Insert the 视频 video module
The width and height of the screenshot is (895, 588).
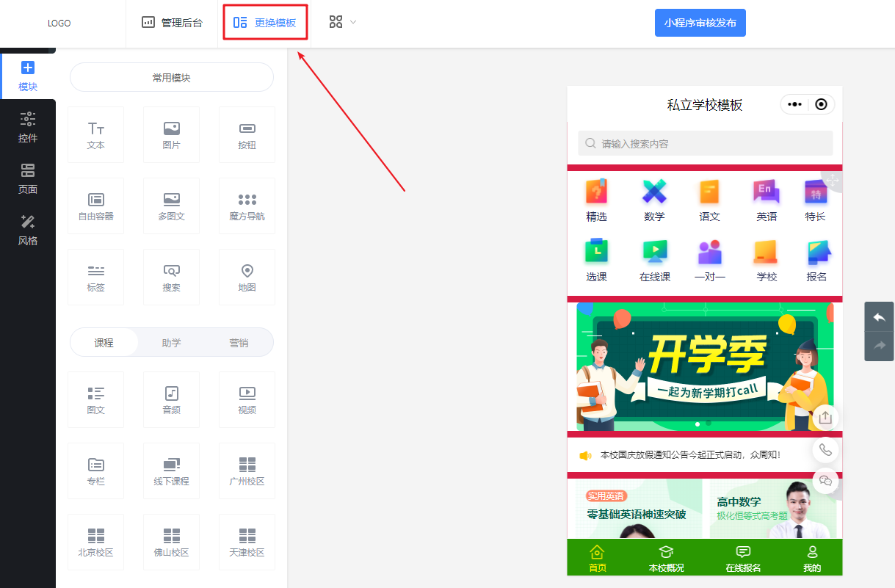(247, 400)
